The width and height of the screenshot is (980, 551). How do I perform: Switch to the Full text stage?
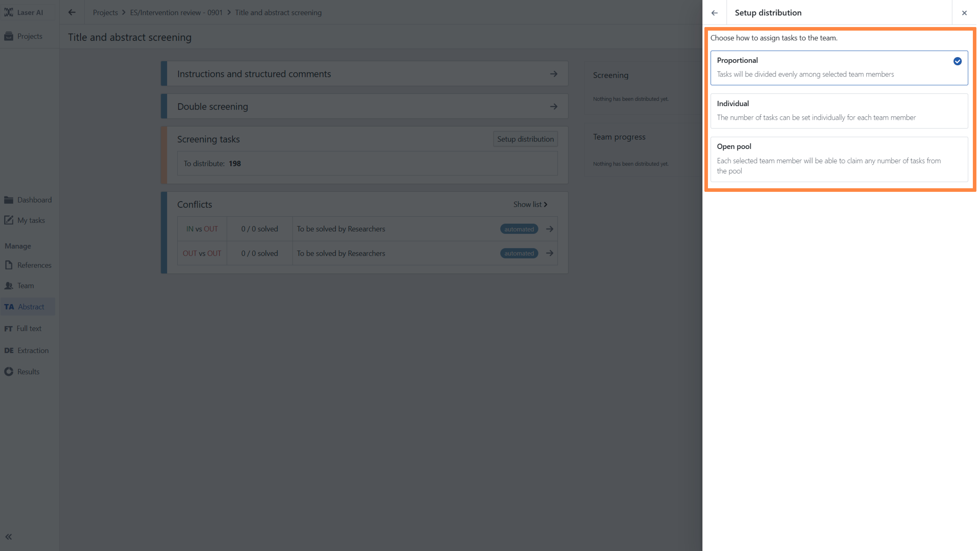pos(29,328)
